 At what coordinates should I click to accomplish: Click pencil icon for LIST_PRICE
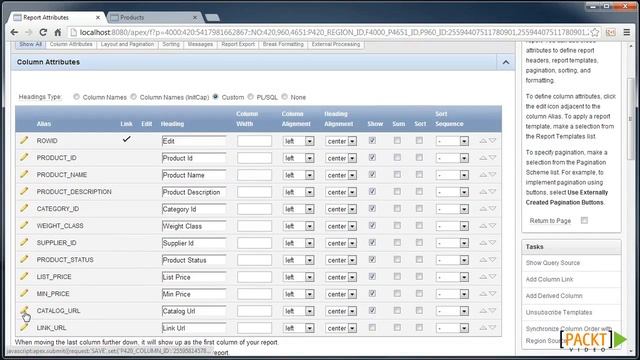24,276
